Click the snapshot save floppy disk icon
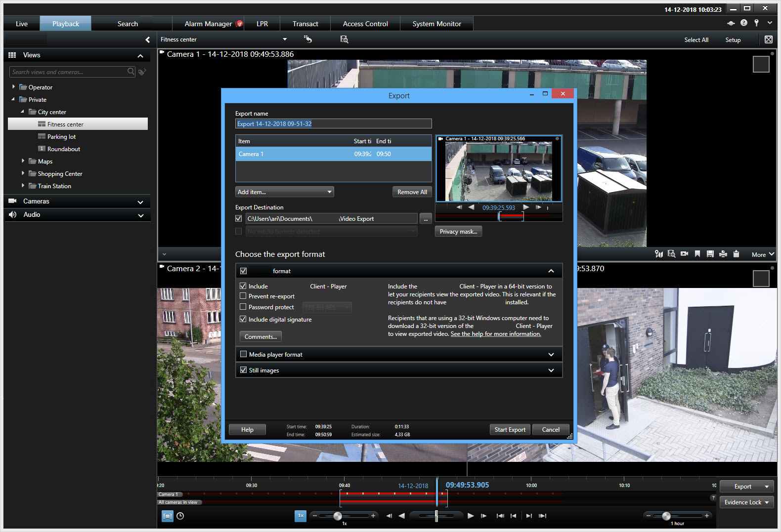Screen dimensions: 781x532 [710, 254]
